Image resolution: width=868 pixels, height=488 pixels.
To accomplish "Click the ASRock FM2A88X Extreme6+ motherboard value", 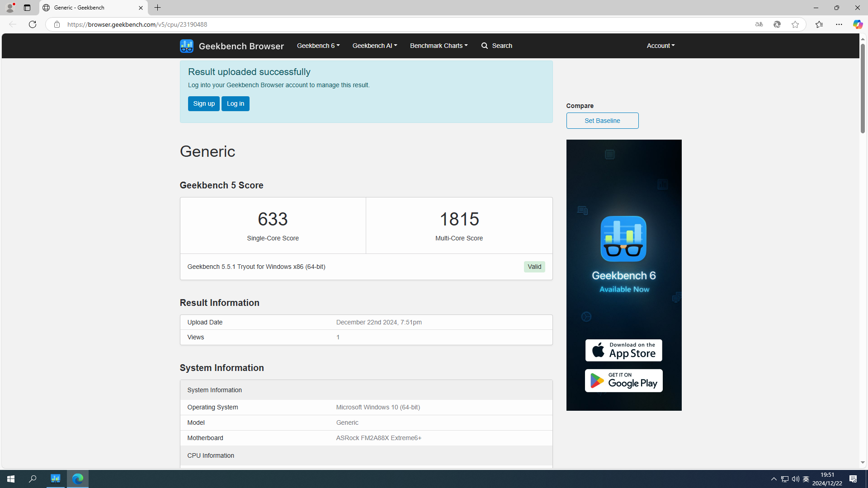I will click(x=379, y=438).
